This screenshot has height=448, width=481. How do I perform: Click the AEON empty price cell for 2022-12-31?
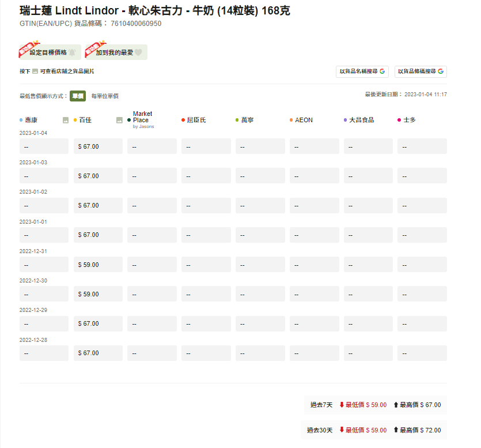click(x=315, y=265)
